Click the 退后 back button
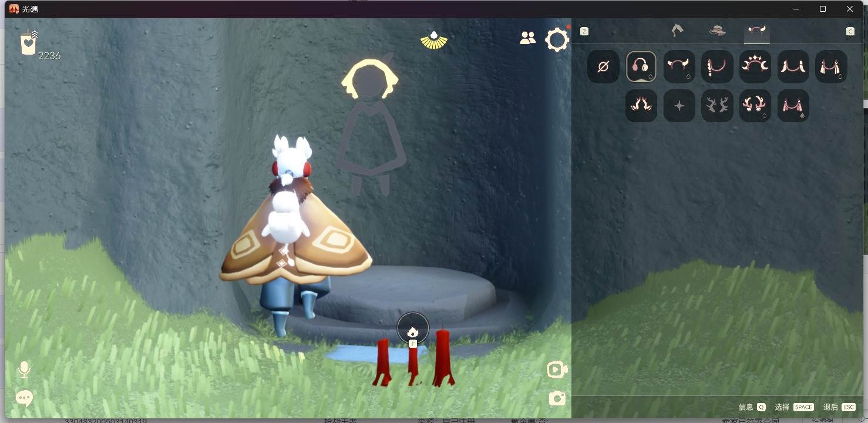The width and height of the screenshot is (868, 423). point(839,407)
